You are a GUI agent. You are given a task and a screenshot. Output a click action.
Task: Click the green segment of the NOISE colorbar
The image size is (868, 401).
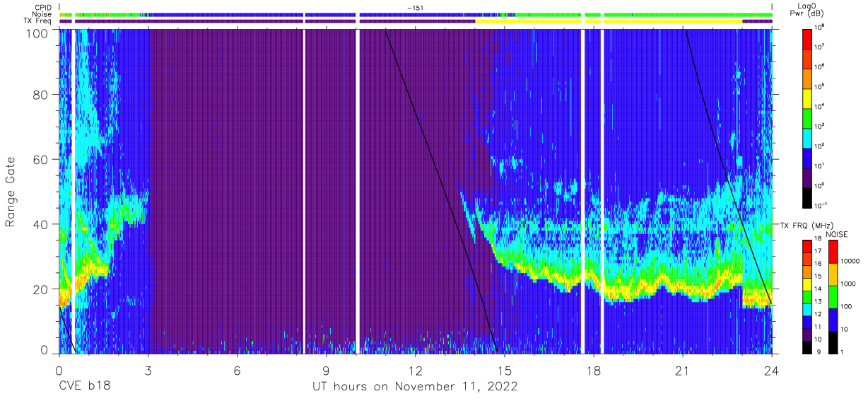click(x=832, y=296)
